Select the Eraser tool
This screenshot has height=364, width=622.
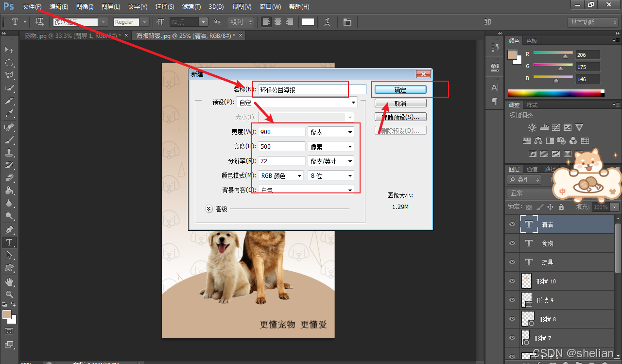coord(9,178)
